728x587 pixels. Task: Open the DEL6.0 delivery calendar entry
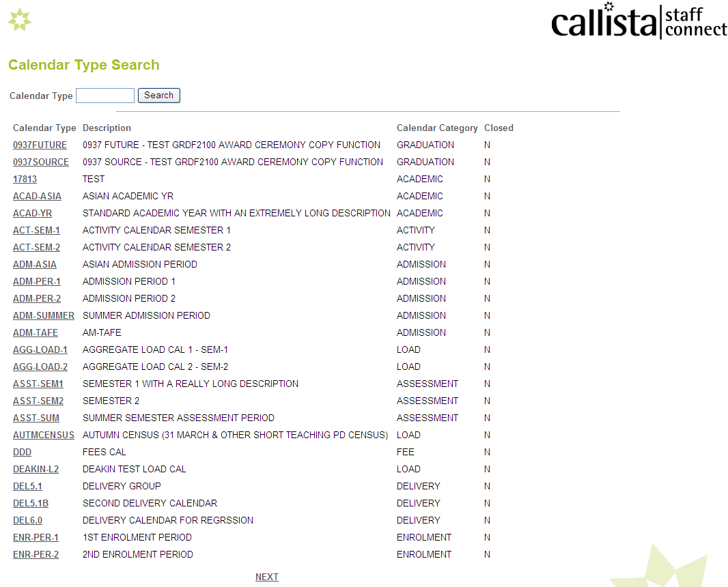coord(27,520)
